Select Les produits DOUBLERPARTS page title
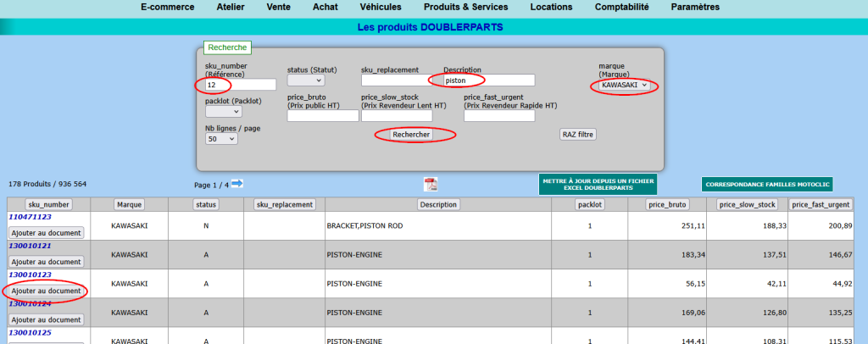Viewport: 868px width, 344px height. [430, 26]
